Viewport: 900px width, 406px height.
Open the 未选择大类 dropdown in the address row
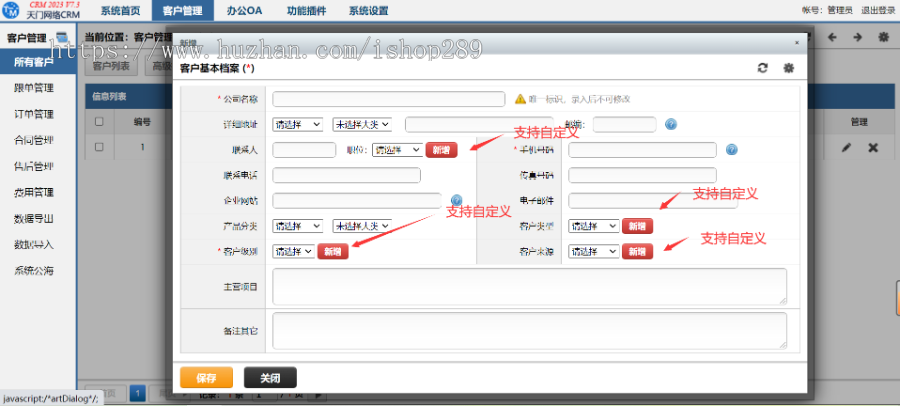pyautogui.click(x=362, y=124)
